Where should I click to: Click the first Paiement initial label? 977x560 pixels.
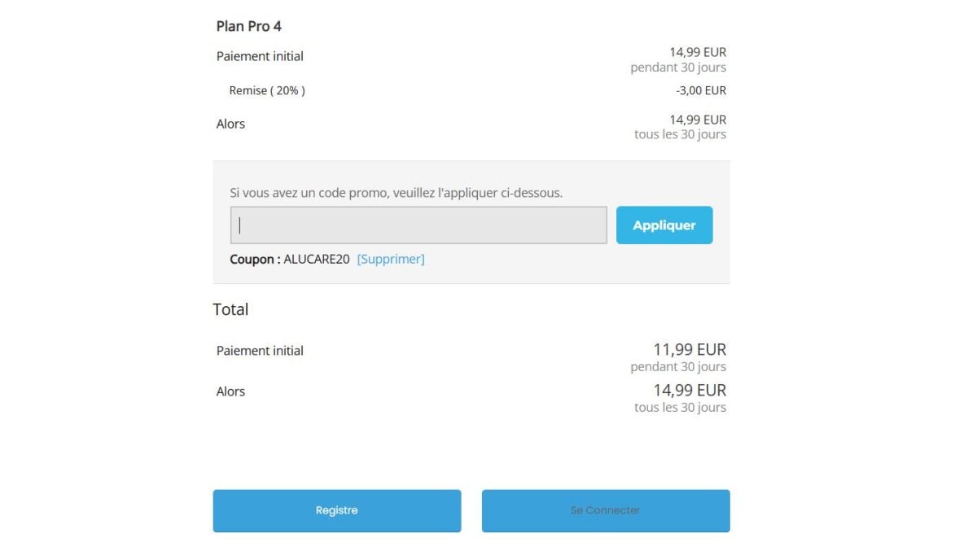tap(260, 56)
